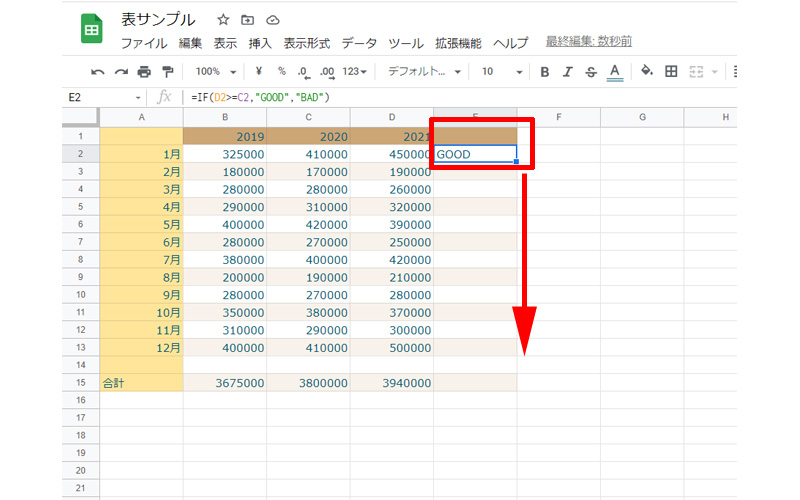The image size is (800, 500).
Task: Select row 15 header
Action: point(81,383)
